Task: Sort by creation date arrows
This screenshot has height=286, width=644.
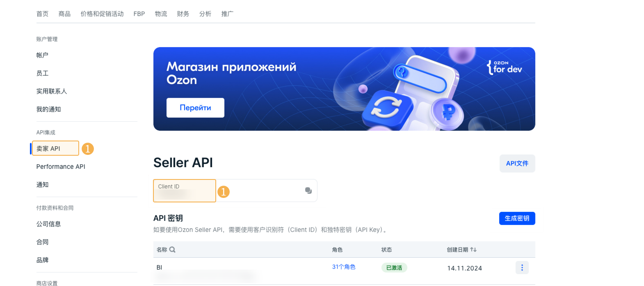Action: tap(473, 250)
